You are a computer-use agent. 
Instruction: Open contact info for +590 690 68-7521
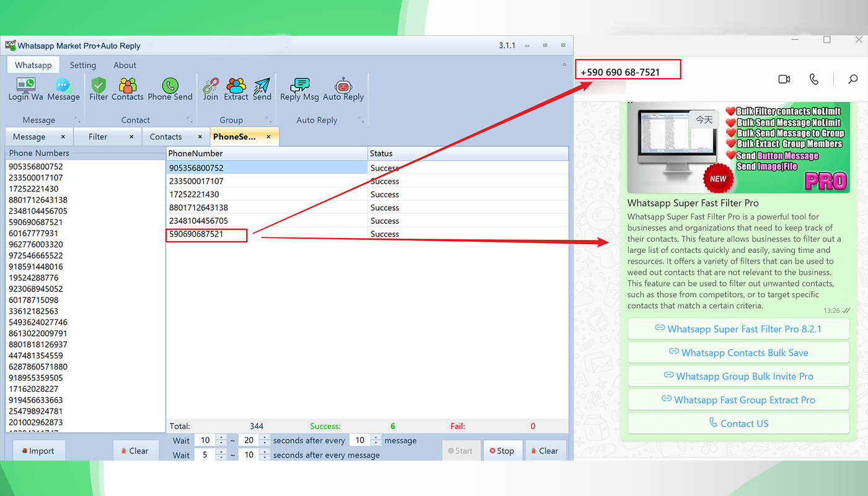(x=620, y=72)
